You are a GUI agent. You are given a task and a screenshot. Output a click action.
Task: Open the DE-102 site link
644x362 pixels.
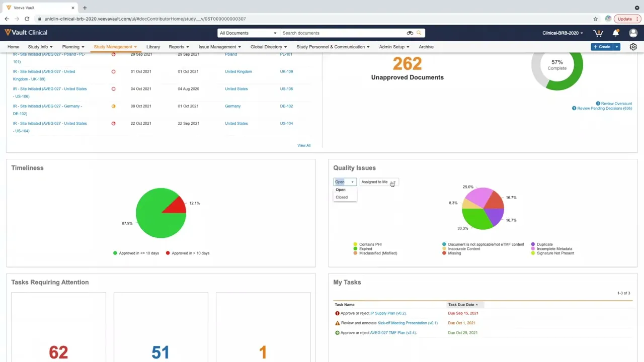coord(286,106)
